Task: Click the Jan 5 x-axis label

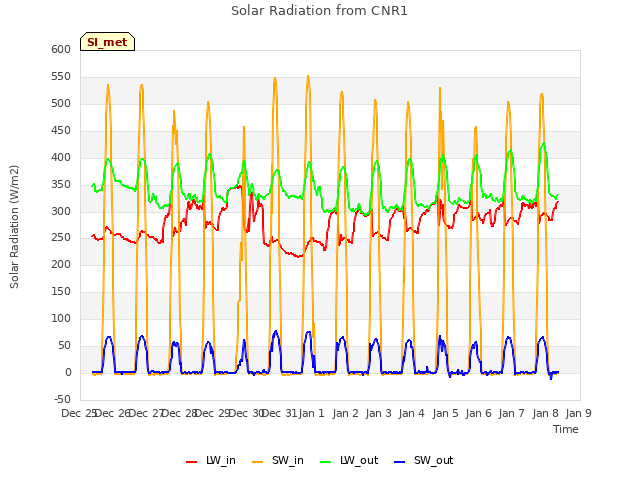Action: (445, 413)
